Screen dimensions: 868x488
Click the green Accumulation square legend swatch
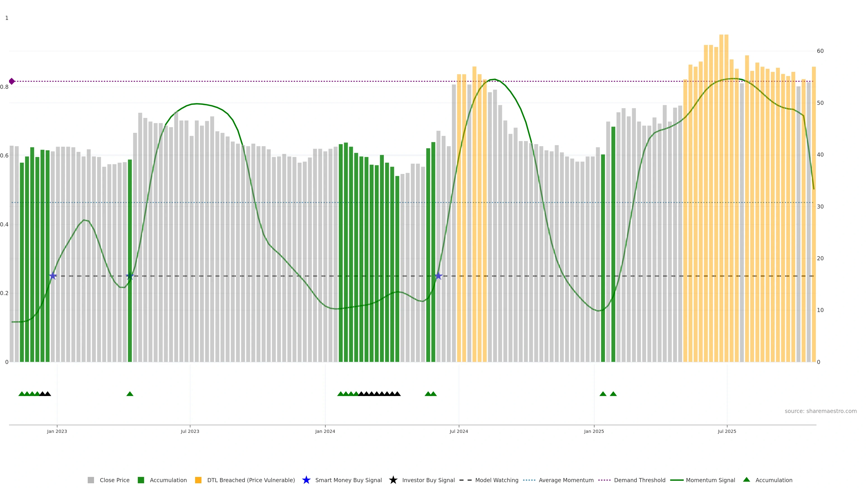141,480
